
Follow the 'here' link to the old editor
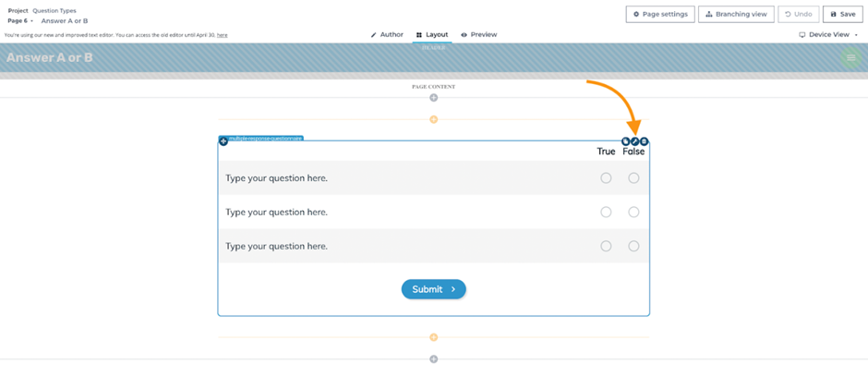(x=222, y=35)
